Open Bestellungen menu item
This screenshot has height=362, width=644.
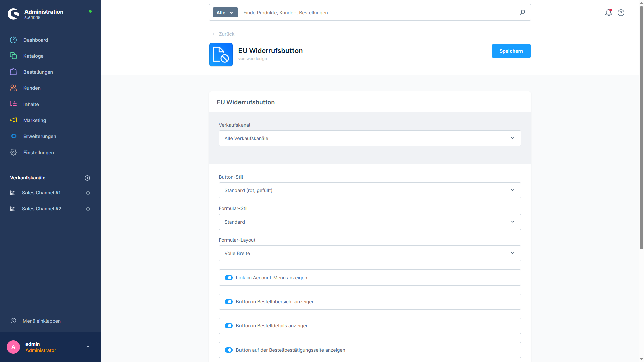50,72
